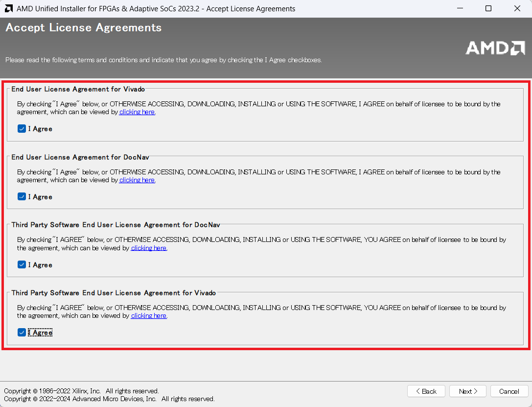The height and width of the screenshot is (407, 532).
Task: Maximize the installer window
Action: click(488, 8)
